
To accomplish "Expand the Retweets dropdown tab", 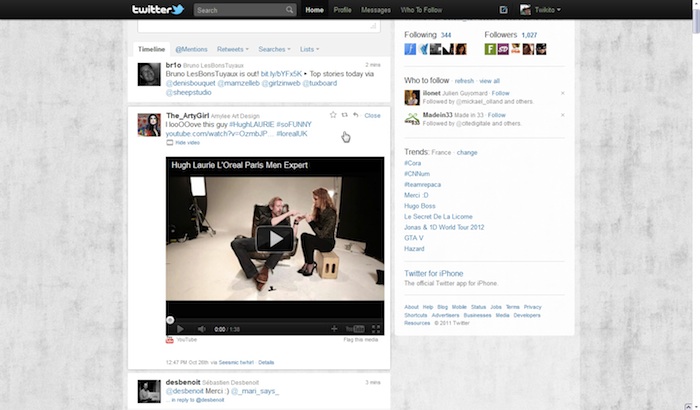I will point(233,49).
